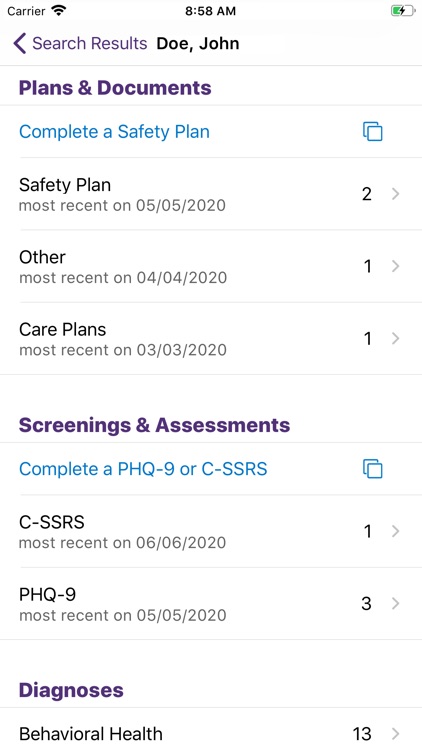Open Safety Plan row chevron
The width and height of the screenshot is (422, 750).
pyautogui.click(x=395, y=194)
